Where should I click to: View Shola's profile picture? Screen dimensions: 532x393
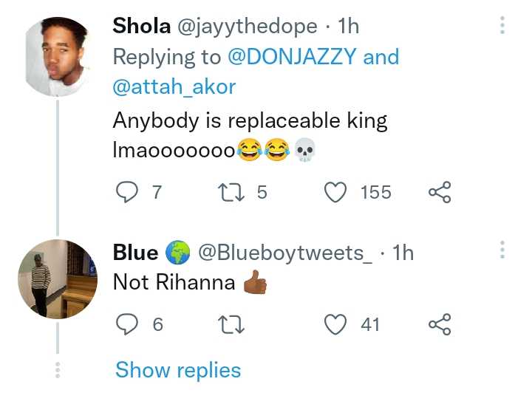58,56
